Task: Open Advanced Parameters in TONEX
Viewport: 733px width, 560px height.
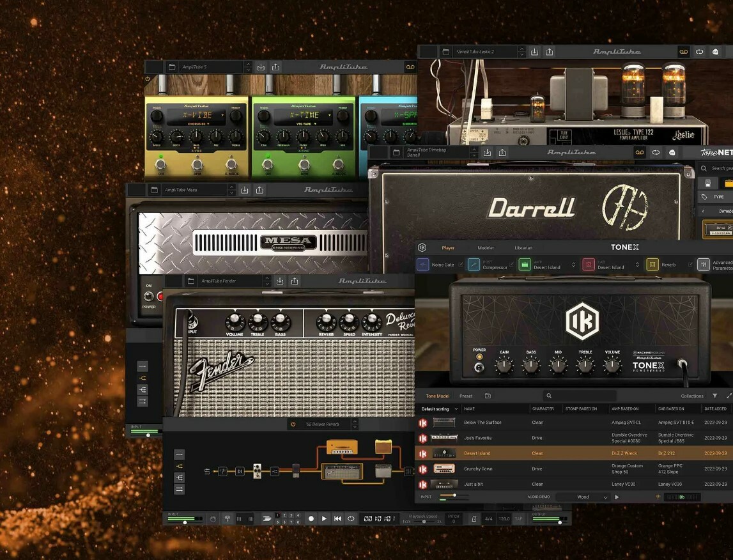Action: pyautogui.click(x=715, y=265)
